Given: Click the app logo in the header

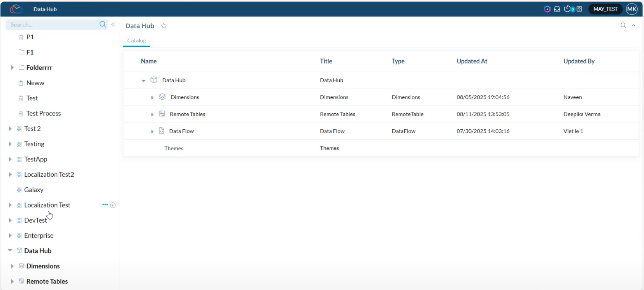Looking at the screenshot, I should point(16,9).
